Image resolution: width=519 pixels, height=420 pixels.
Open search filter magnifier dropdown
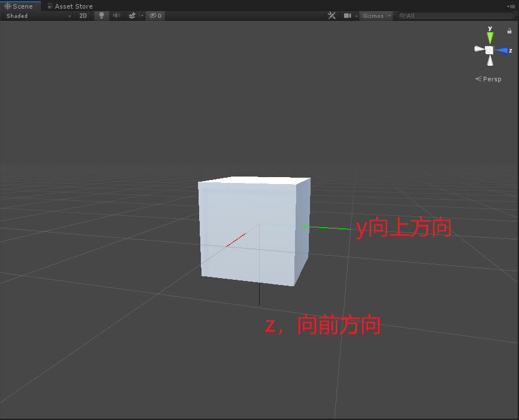click(402, 16)
